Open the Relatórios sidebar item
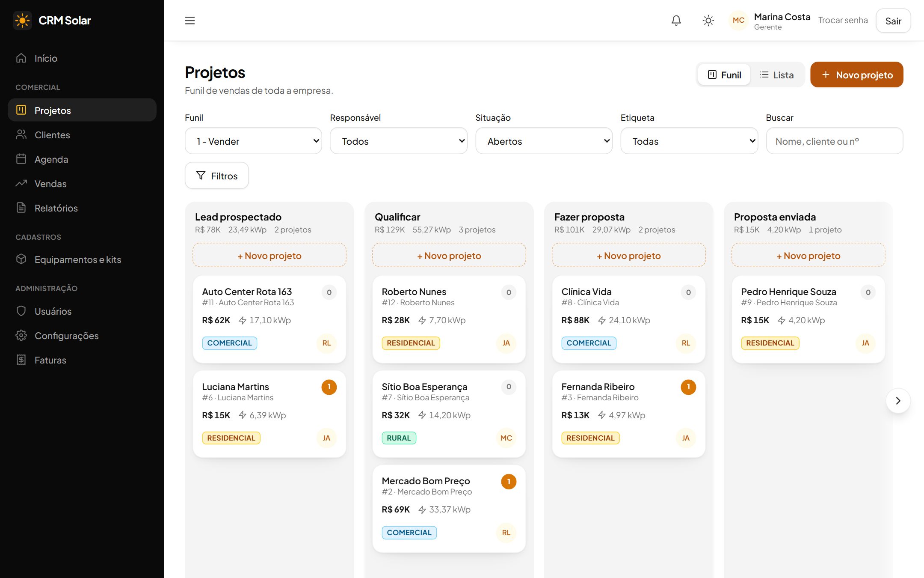 tap(82, 208)
